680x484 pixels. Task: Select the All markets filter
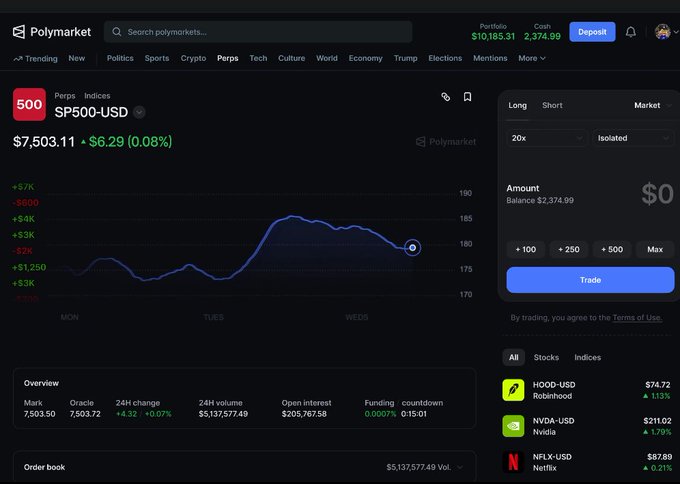[513, 357]
